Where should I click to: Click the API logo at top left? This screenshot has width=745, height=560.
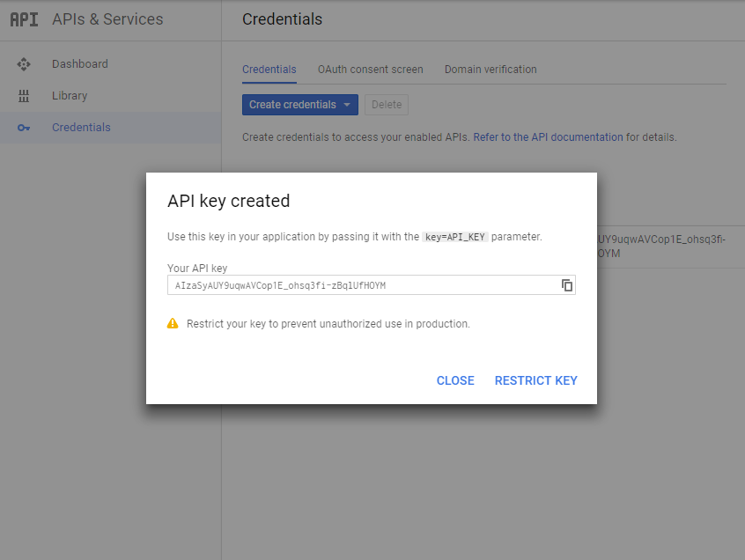[x=25, y=19]
